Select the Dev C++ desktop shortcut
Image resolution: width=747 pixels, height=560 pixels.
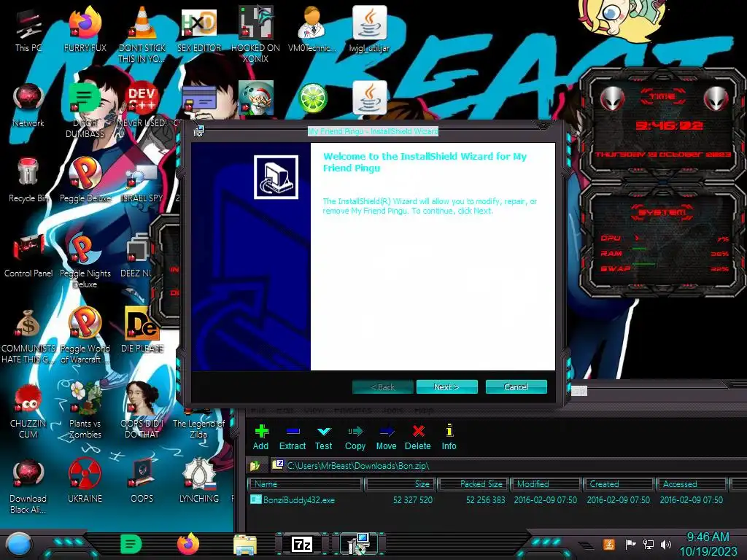[x=142, y=105]
